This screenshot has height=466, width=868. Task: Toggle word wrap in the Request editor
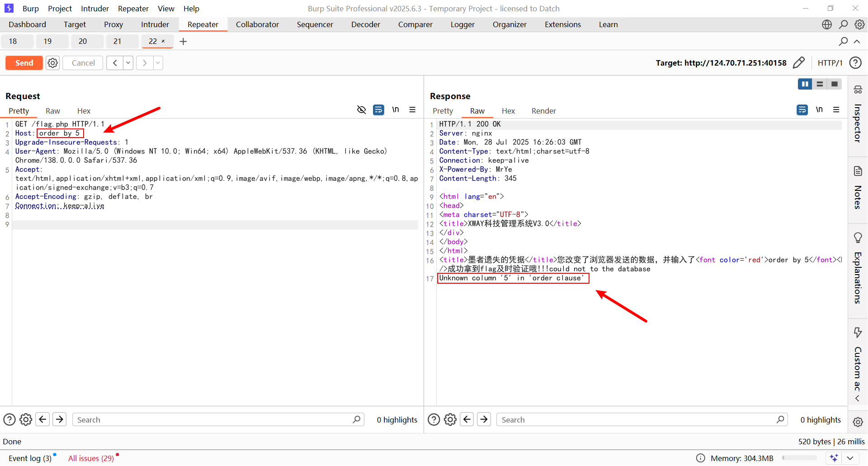tap(378, 109)
